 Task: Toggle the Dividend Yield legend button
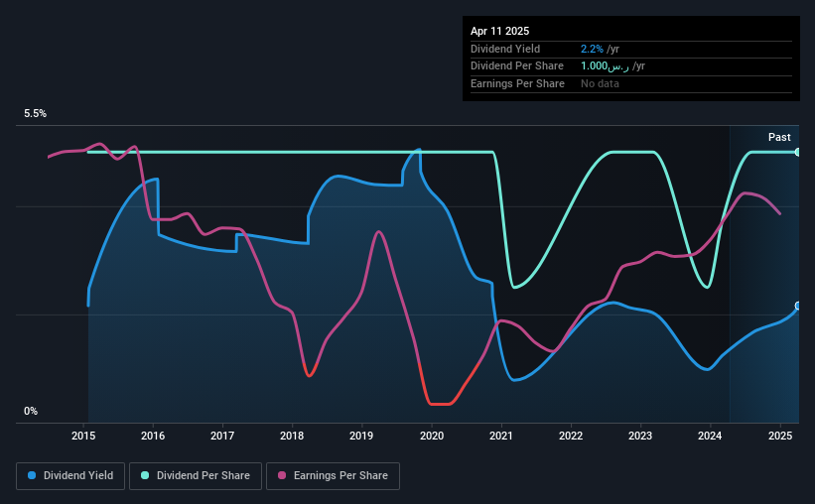point(70,476)
